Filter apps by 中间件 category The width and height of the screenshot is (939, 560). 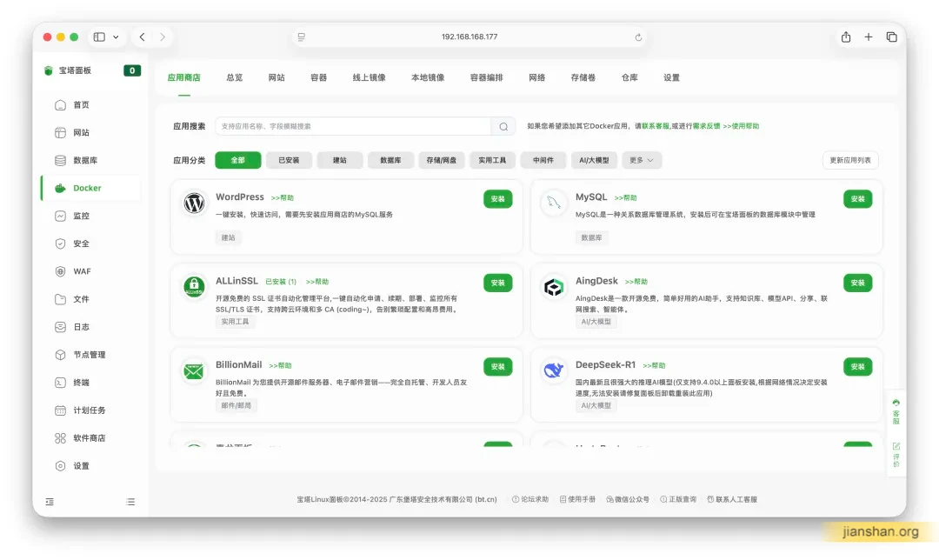[543, 160]
